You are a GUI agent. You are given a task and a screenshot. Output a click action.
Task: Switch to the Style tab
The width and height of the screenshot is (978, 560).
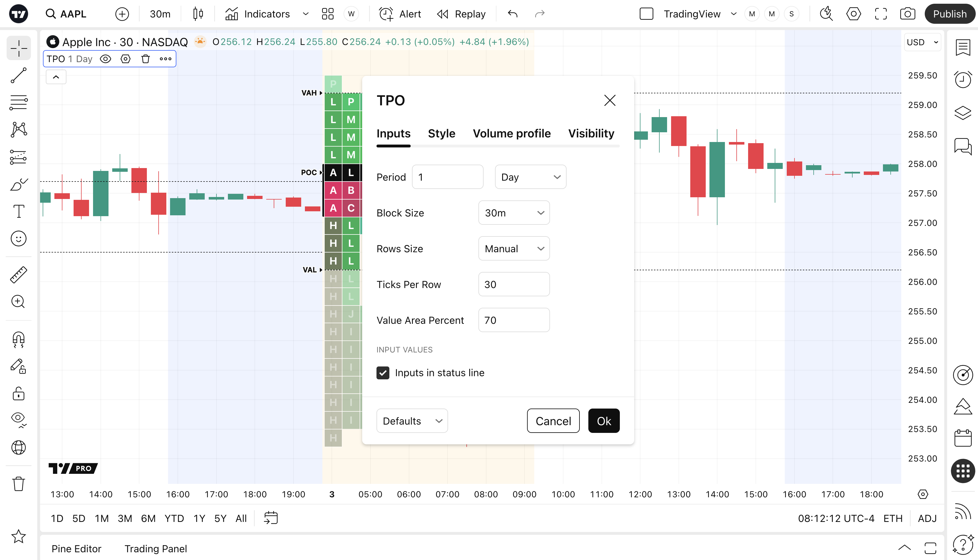tap(441, 133)
